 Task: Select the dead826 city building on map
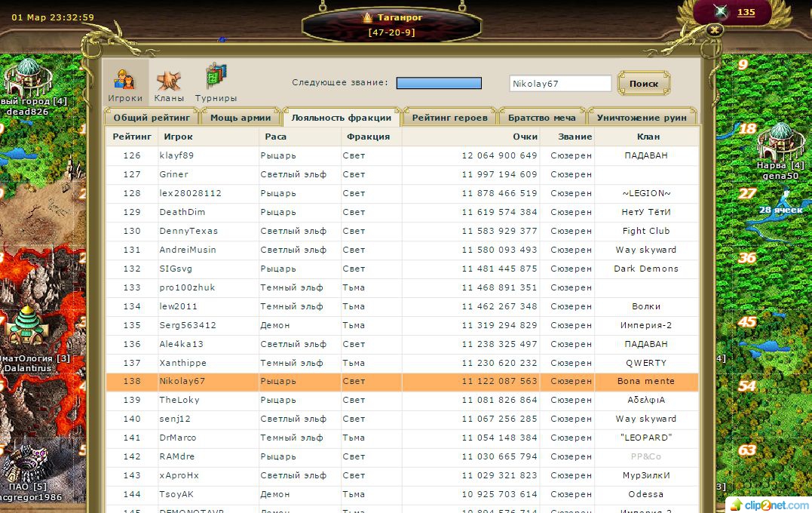click(x=28, y=78)
